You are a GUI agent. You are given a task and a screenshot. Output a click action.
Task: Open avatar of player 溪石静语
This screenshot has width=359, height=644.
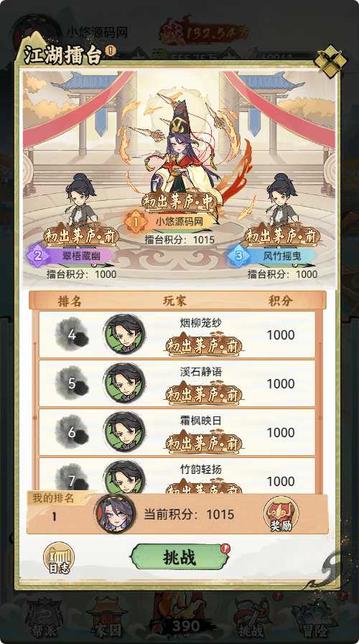[124, 383]
